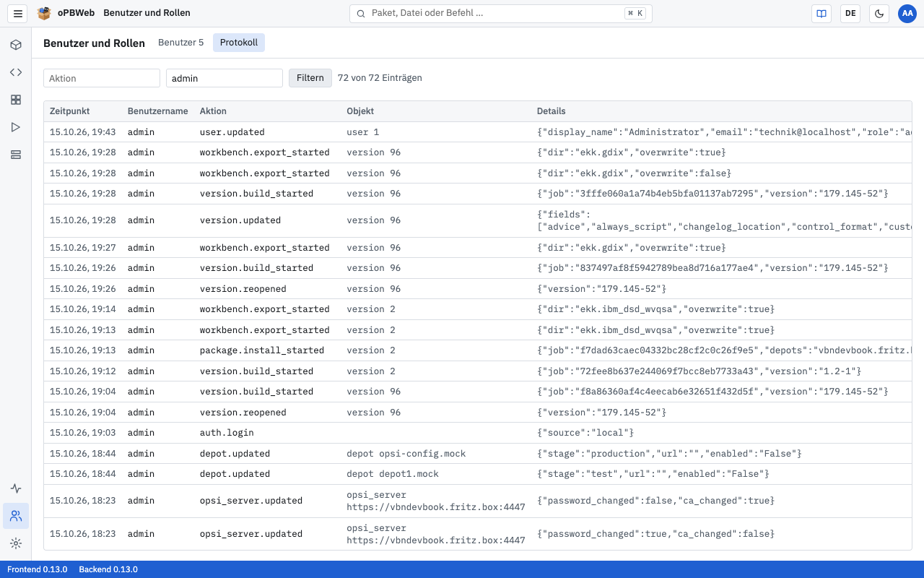Viewport: 924px width, 578px height.
Task: Open the users icon in sidebar
Action: [x=16, y=516]
